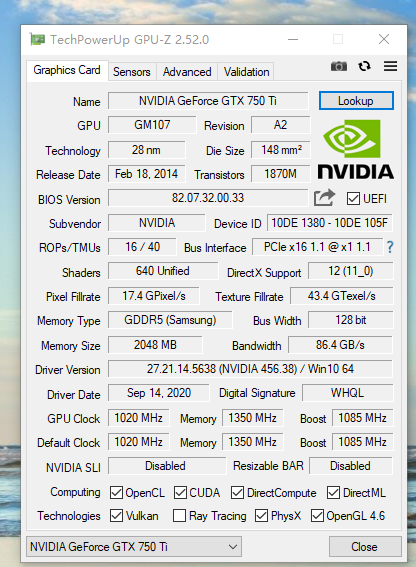Click the refresh arrows icon
Image resolution: width=416 pixels, height=567 pixels.
(x=364, y=66)
